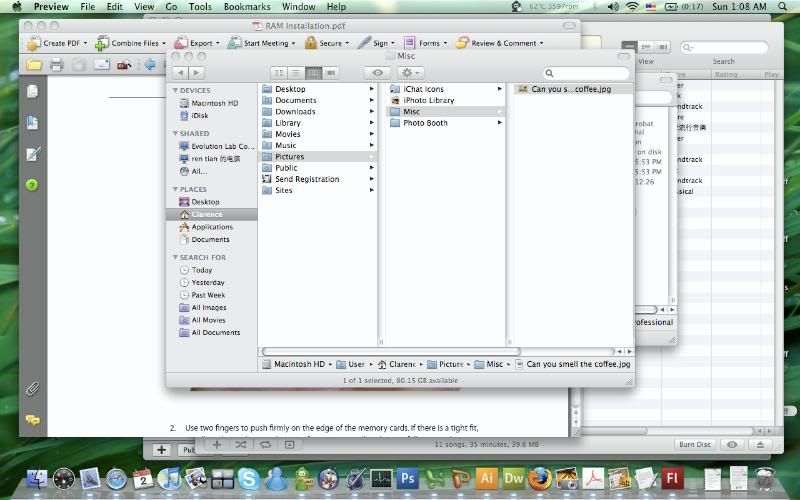Launch Firefox from the Dock
Screen dimensions: 800x500
(x=540, y=479)
